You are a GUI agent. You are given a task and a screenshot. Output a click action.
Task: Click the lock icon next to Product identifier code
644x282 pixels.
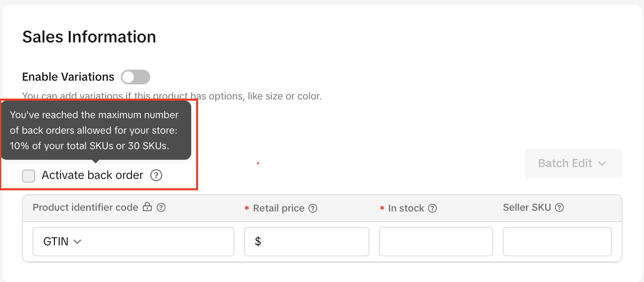point(147,207)
